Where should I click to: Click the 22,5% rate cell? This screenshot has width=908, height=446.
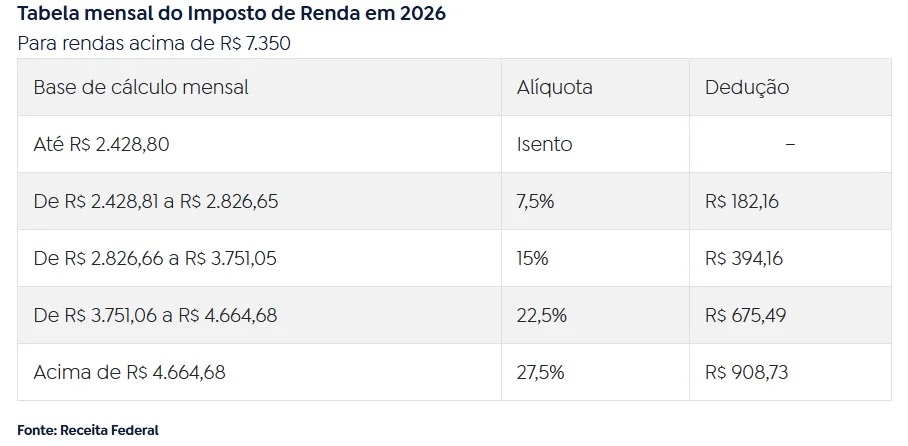tap(541, 315)
